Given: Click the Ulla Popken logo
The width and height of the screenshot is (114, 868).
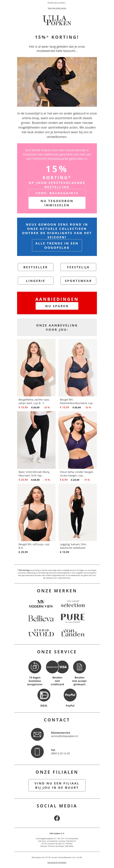Looking at the screenshot, I should [57, 21].
